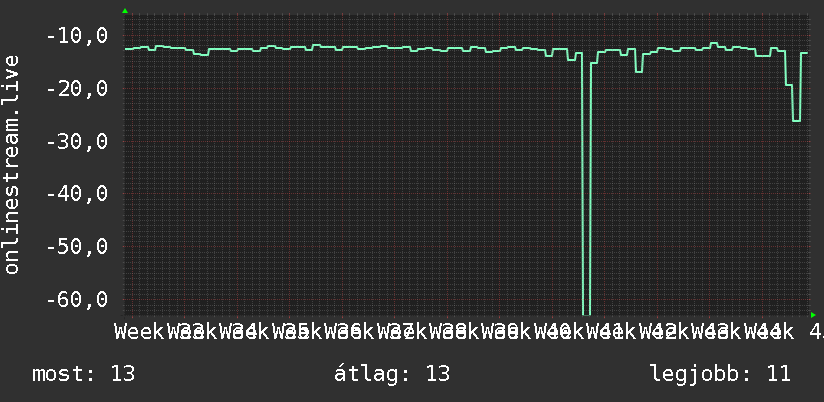Click the -60,0 axis label
The width and height of the screenshot is (824, 402).
(77, 299)
